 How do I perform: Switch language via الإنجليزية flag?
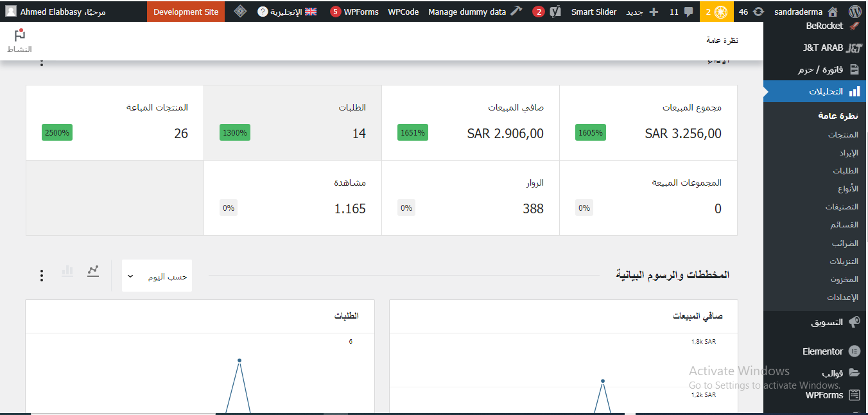(293, 12)
